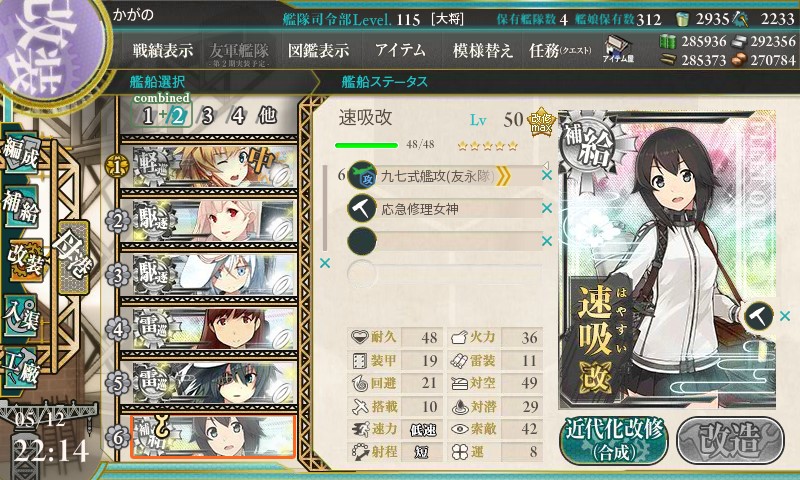
Task: Open the アイテム屋 shop icon
Action: click(617, 49)
